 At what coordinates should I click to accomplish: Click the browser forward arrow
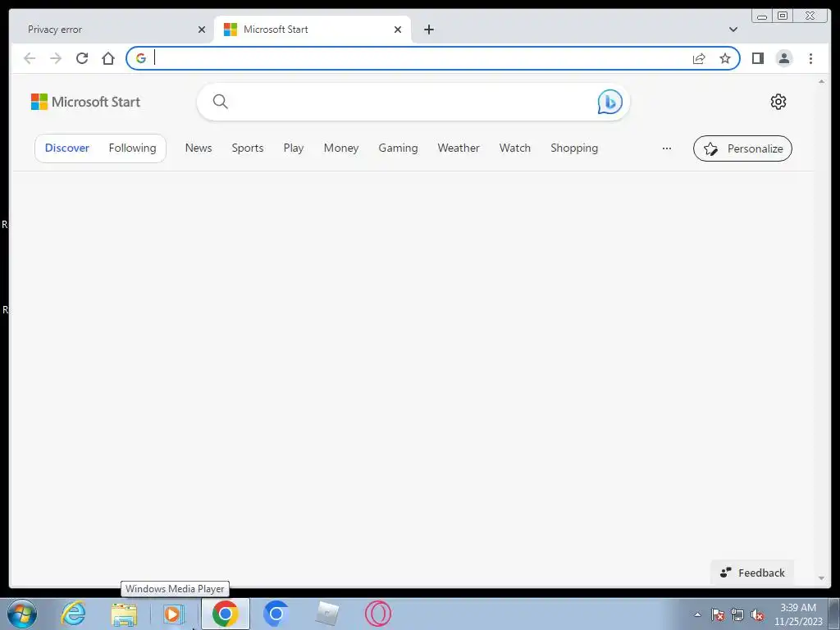[x=56, y=58]
